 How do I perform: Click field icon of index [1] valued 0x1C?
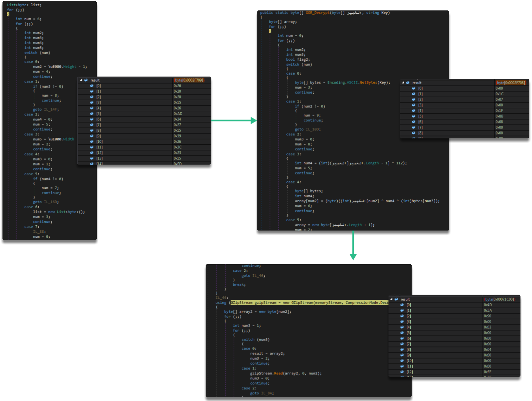[x=414, y=94]
